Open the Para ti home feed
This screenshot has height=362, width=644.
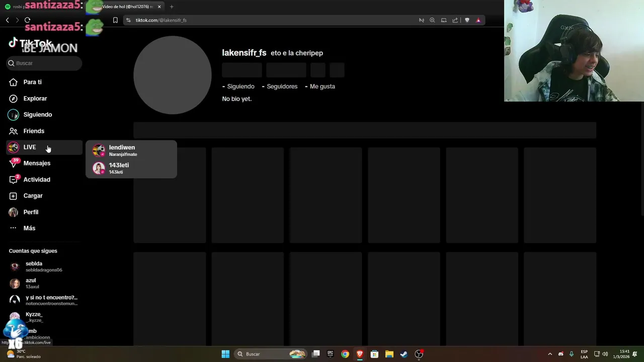point(44,82)
